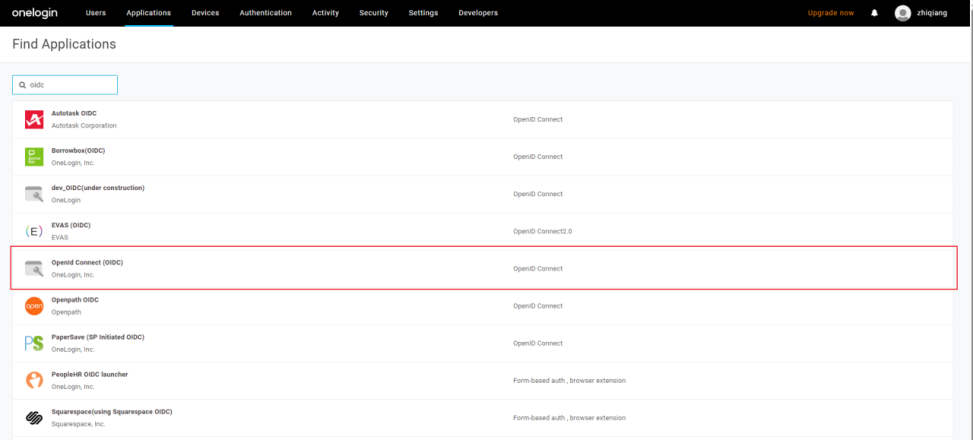Click the PaperSave PS logo icon
This screenshot has width=974, height=441.
(34, 343)
